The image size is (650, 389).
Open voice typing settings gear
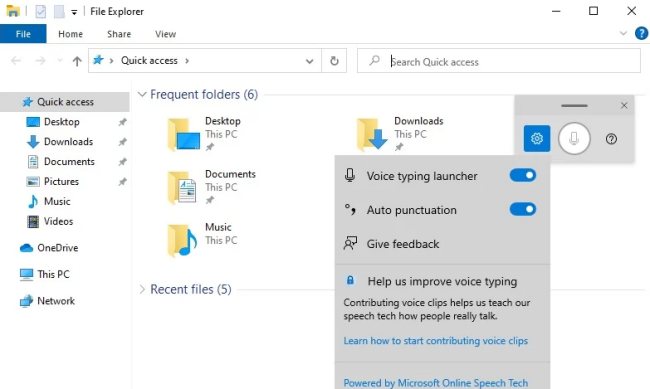[537, 138]
